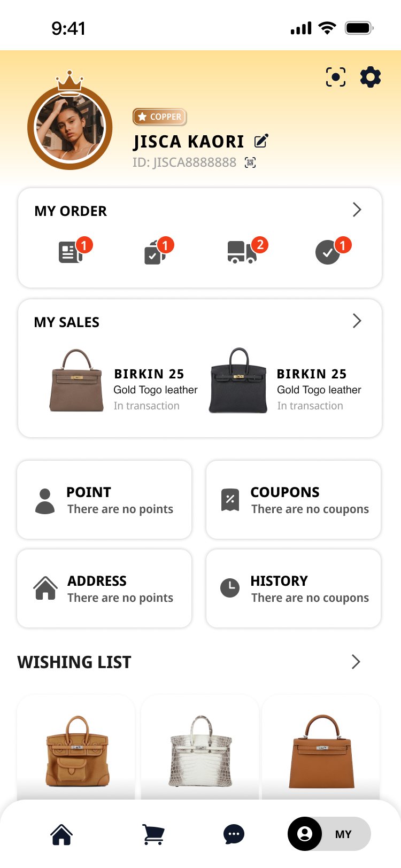This screenshot has width=401, height=868.
Task: Open the Point card
Action: (x=104, y=500)
